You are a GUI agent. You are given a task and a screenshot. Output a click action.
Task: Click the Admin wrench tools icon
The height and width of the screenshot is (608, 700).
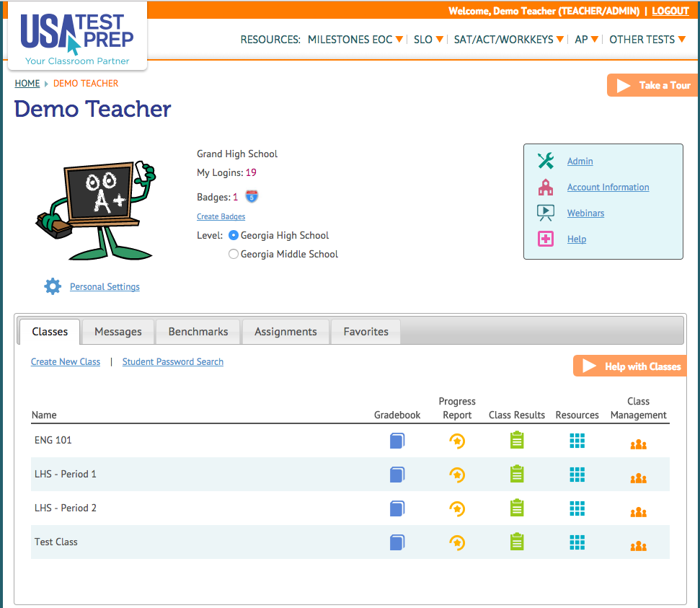546,161
